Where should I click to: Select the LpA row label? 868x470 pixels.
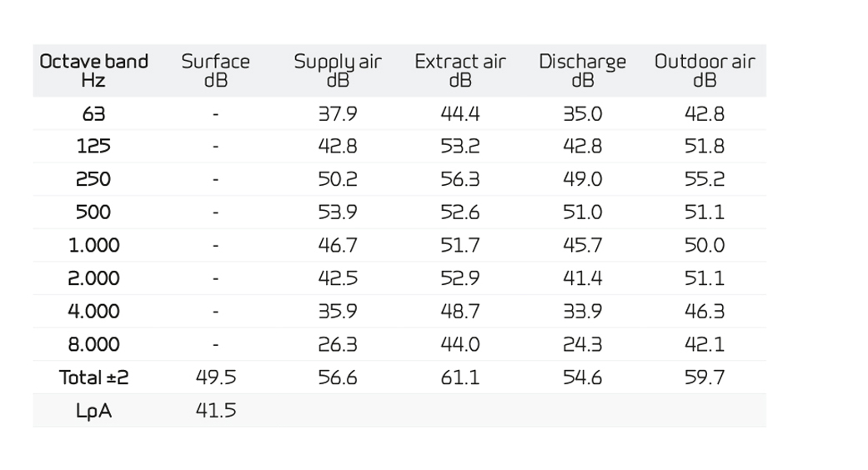(x=93, y=411)
